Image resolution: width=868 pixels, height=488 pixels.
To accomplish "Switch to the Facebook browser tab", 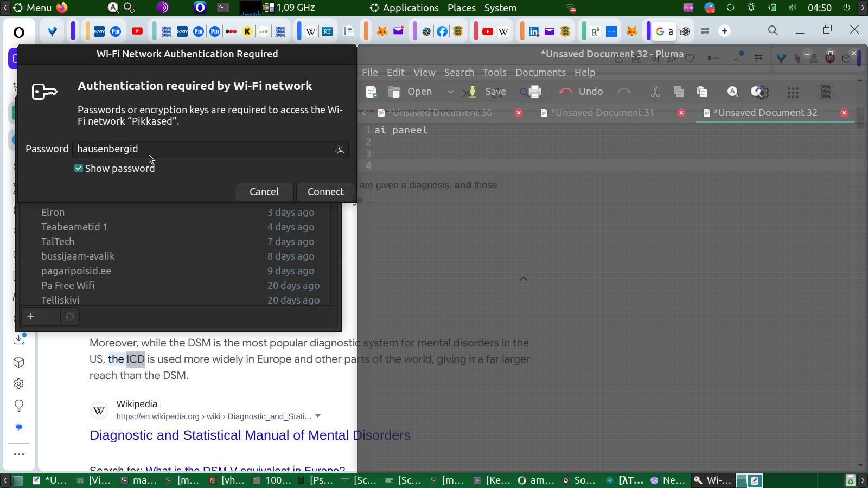I will pyautogui.click(x=442, y=31).
